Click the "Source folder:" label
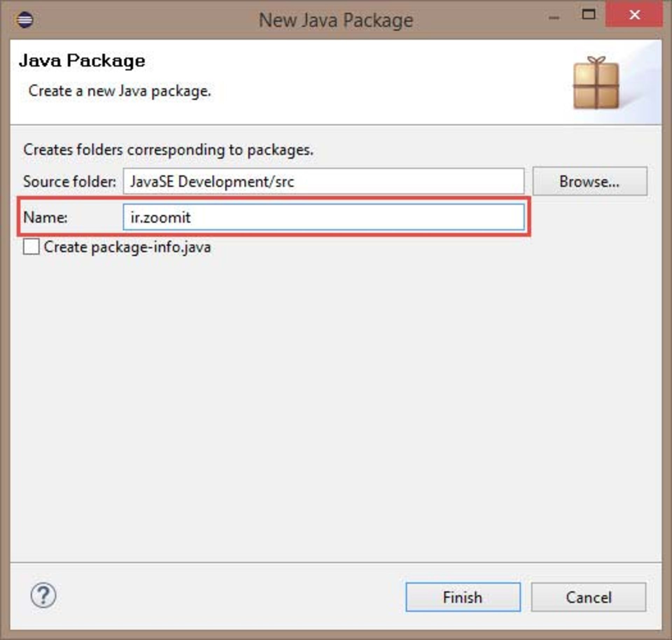Image resolution: width=672 pixels, height=640 pixels. tap(69, 182)
